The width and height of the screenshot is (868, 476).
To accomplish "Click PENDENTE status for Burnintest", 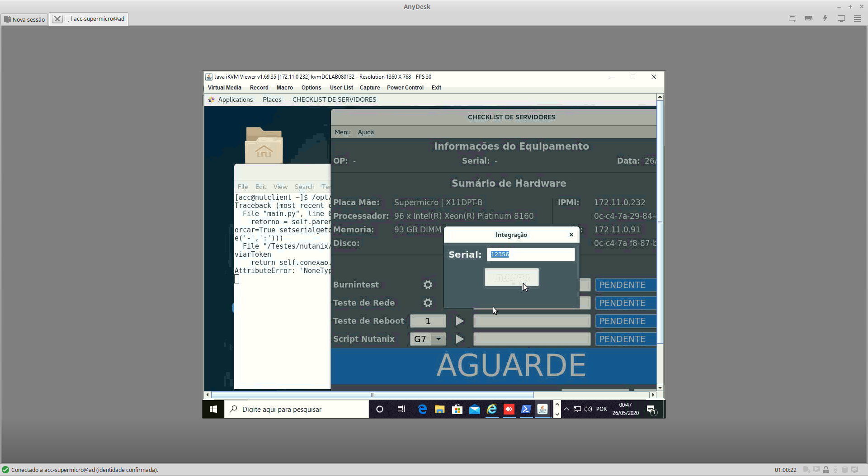I will [626, 285].
